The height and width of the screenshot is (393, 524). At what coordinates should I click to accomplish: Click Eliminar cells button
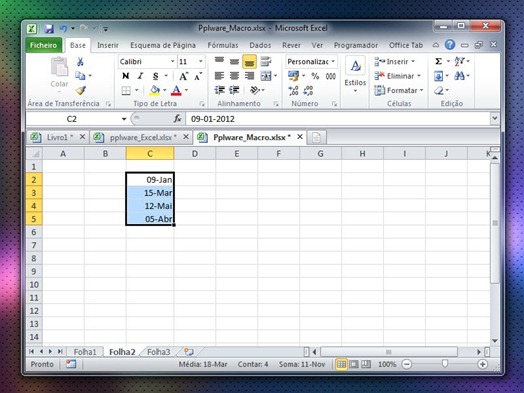pyautogui.click(x=397, y=76)
